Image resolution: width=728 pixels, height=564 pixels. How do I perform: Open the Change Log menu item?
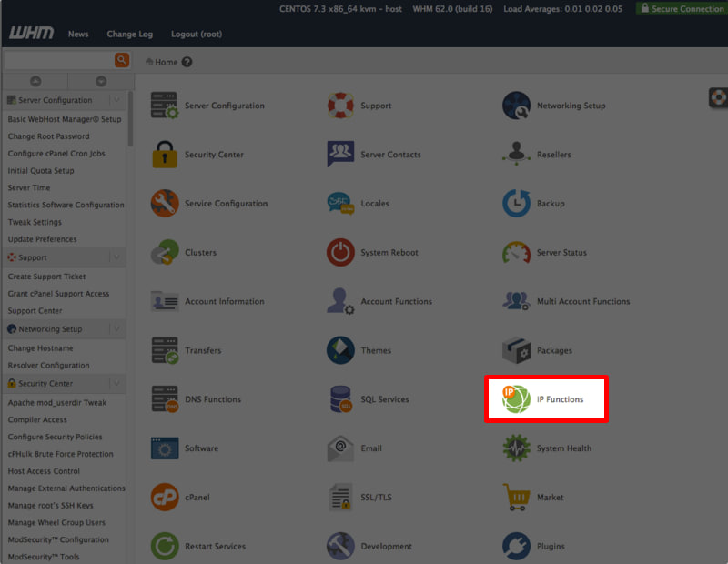129,34
